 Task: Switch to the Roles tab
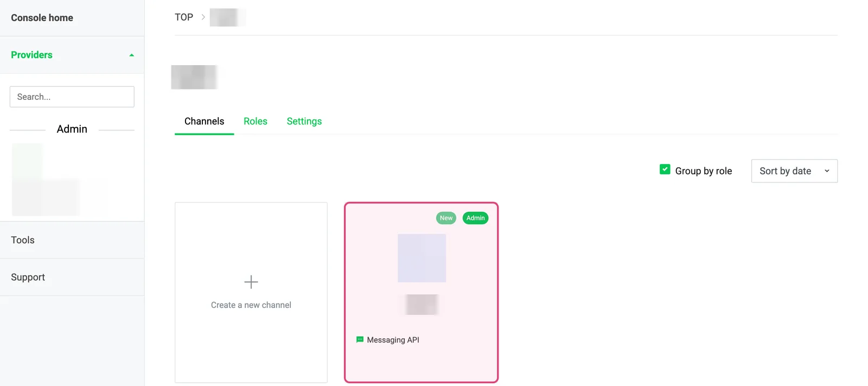point(256,121)
